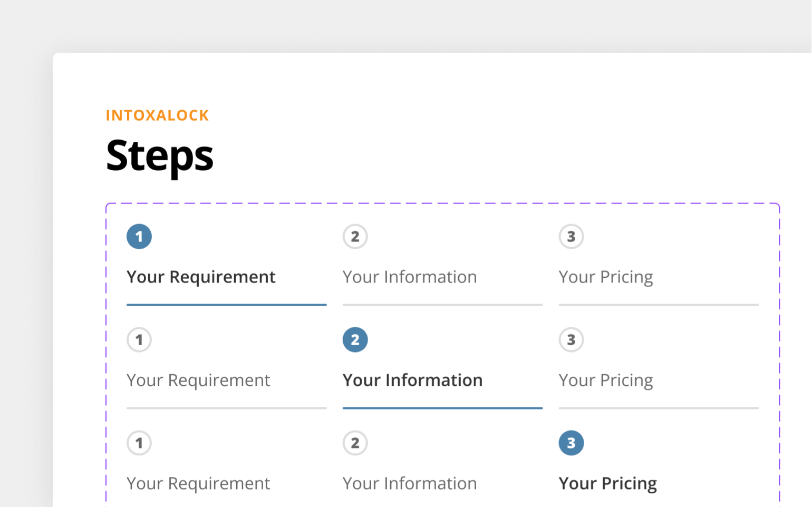Select inactive step 2 circle in the Pricing-active row
Screen dimensions: 812x507
click(355, 443)
